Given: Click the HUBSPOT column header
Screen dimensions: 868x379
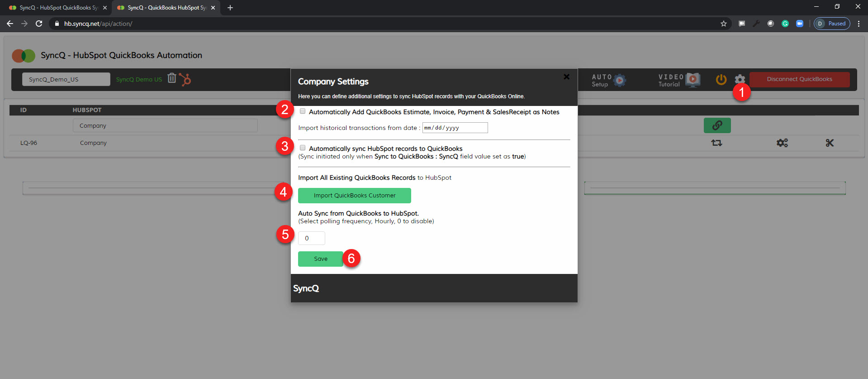Looking at the screenshot, I should [x=87, y=110].
